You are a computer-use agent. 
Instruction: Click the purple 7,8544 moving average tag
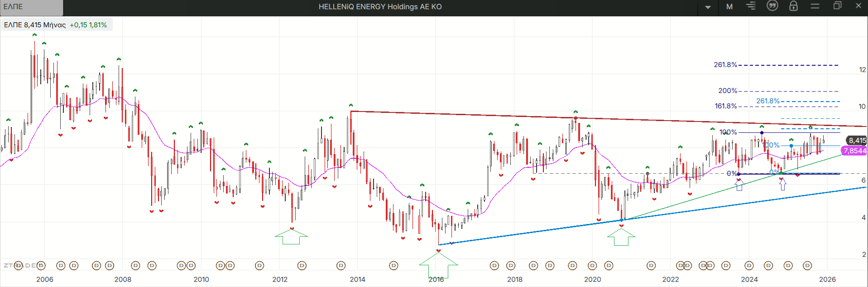pos(854,151)
